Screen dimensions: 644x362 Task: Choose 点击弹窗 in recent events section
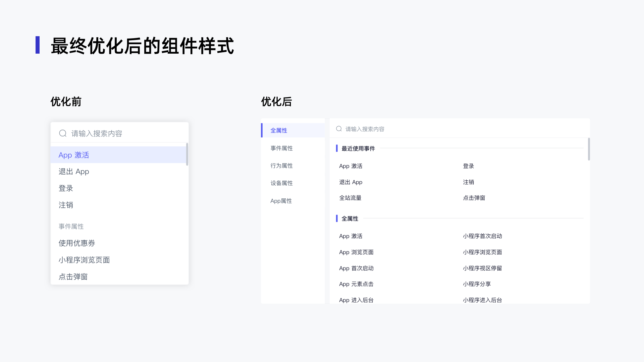point(474,198)
